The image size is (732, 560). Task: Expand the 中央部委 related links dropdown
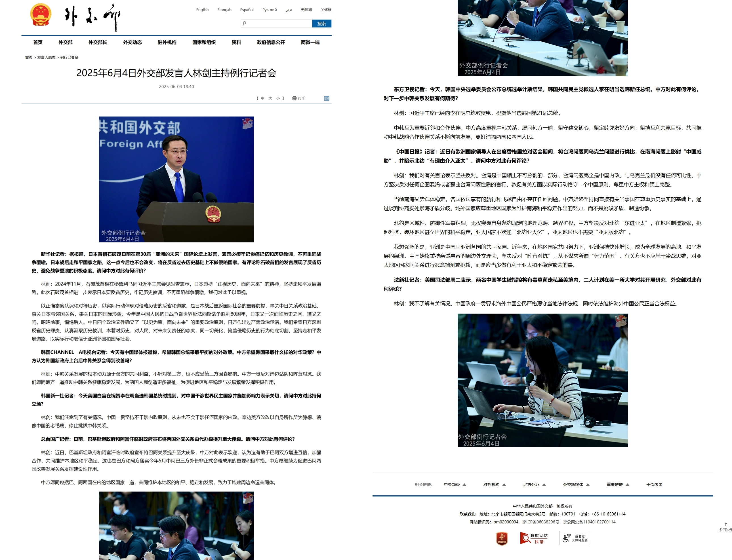455,485
